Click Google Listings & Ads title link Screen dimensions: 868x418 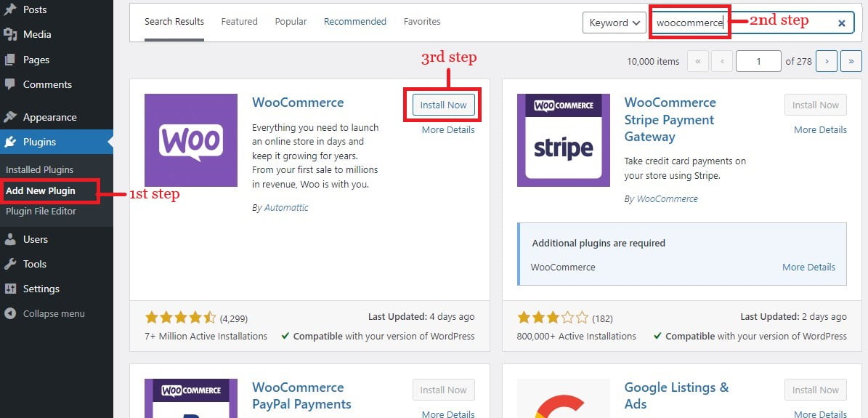pyautogui.click(x=676, y=395)
